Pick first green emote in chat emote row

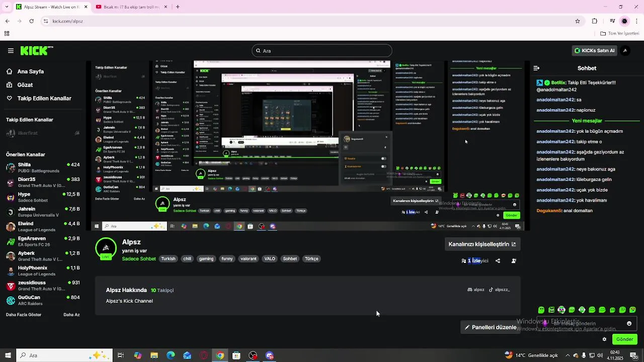[x=541, y=310]
